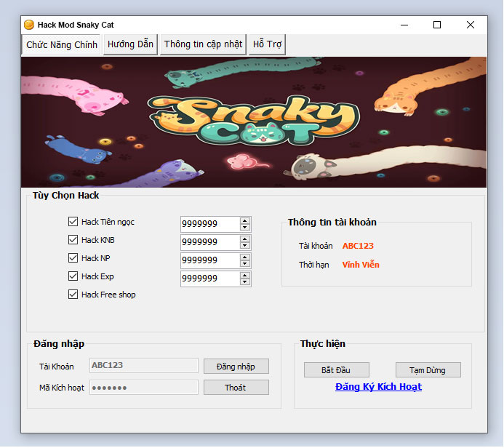Switch to the Chức Năng Chính tab
Image resolution: width=504 pixels, height=448 pixels.
61,44
